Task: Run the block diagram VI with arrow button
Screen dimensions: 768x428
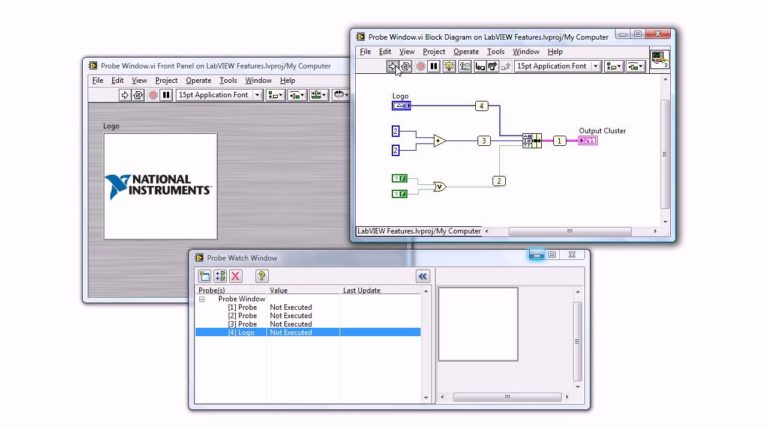Action: coord(392,66)
